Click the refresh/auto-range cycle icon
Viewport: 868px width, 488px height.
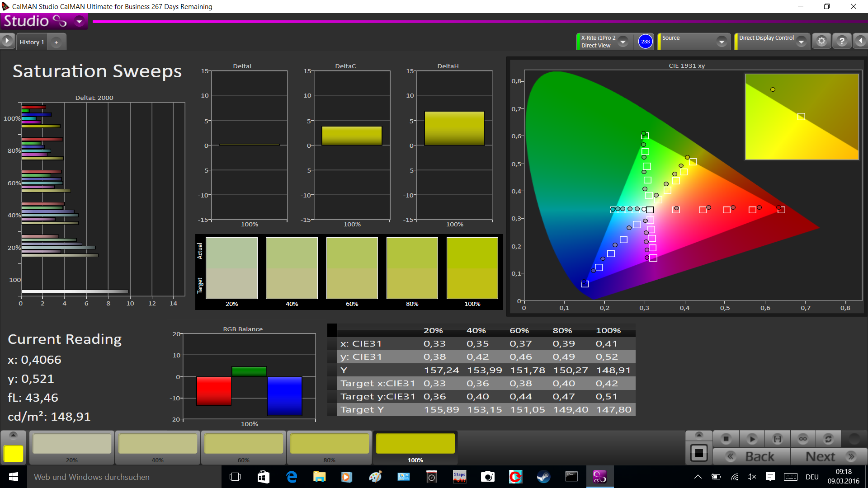coord(828,439)
